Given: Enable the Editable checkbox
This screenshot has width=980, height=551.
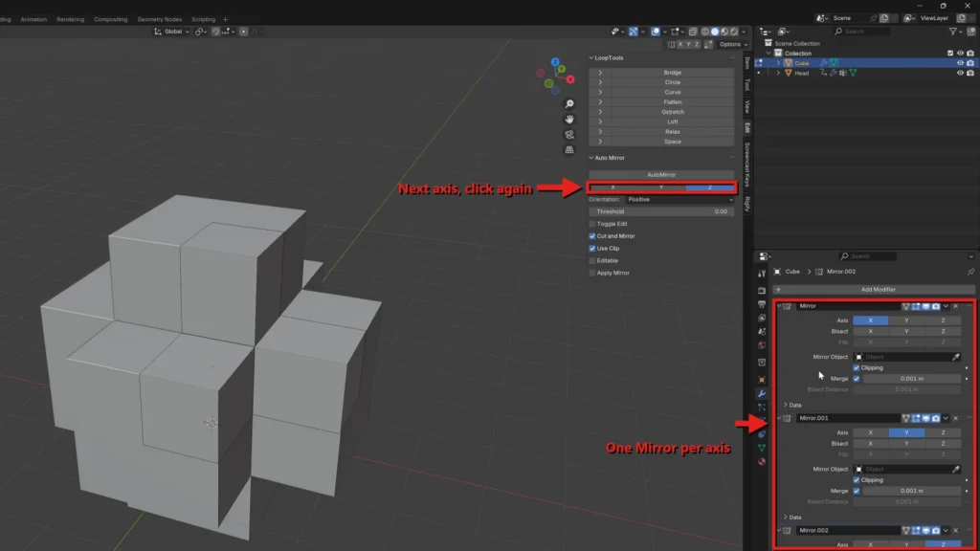Looking at the screenshot, I should [591, 260].
